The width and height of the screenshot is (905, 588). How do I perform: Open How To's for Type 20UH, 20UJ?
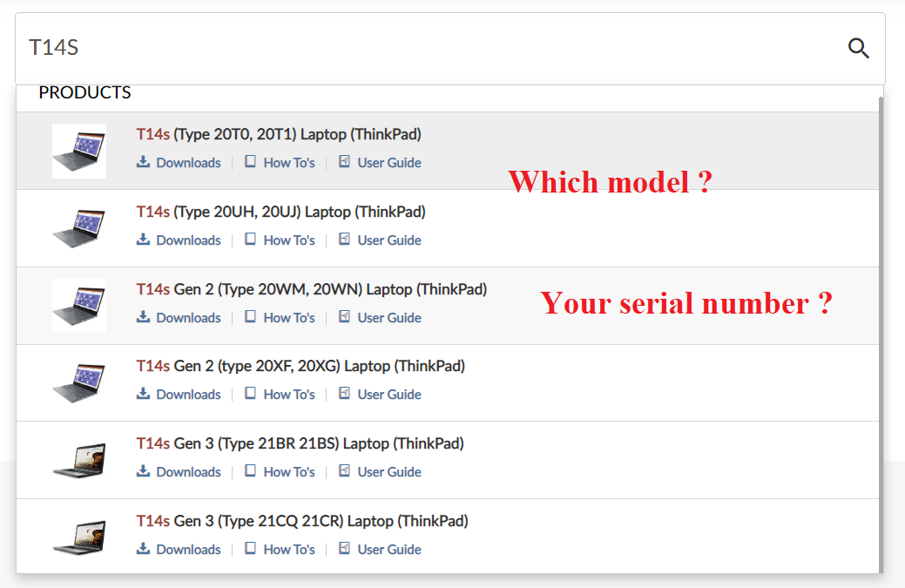[x=289, y=240]
